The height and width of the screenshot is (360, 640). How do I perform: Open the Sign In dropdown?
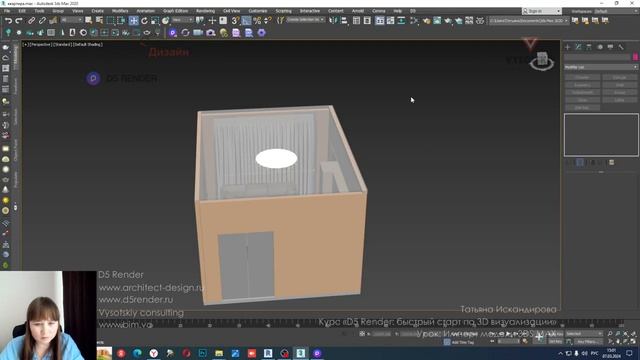pyautogui.click(x=542, y=11)
